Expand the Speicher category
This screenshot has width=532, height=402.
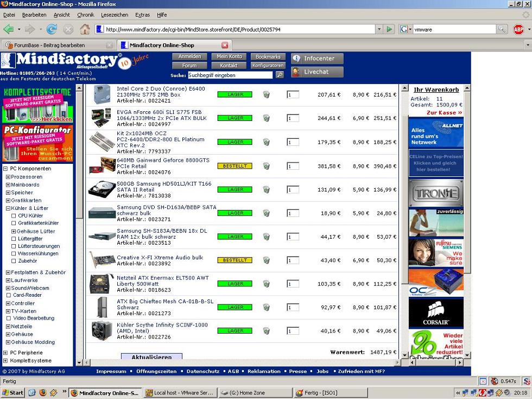click(8, 193)
